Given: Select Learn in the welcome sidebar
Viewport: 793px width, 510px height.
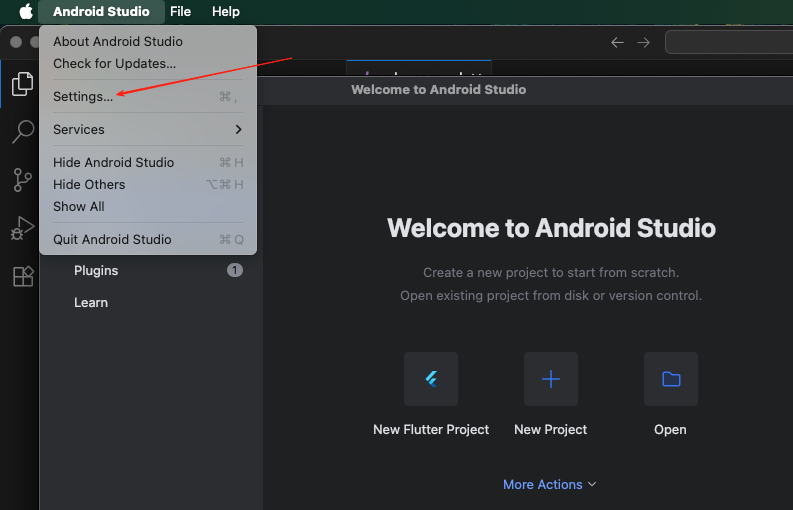Looking at the screenshot, I should click(91, 302).
